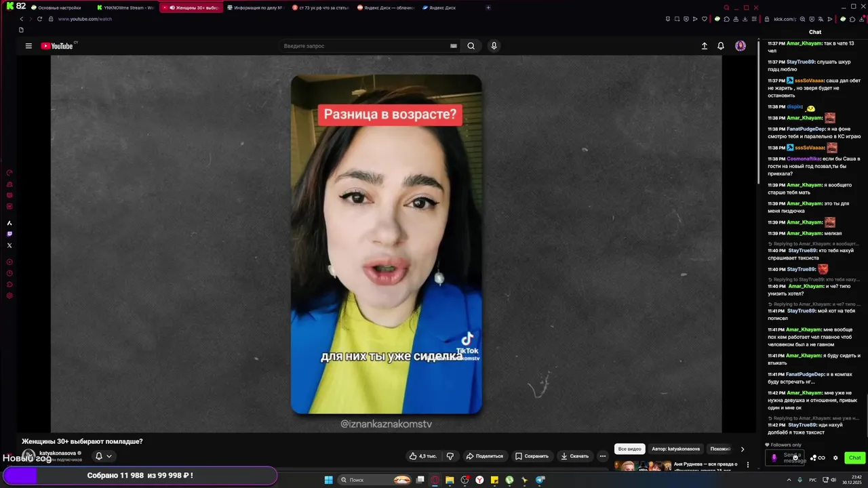Switch to 'ст 73 ук рф' browser tab
Image resolution: width=868 pixels, height=488 pixels.
321,7
